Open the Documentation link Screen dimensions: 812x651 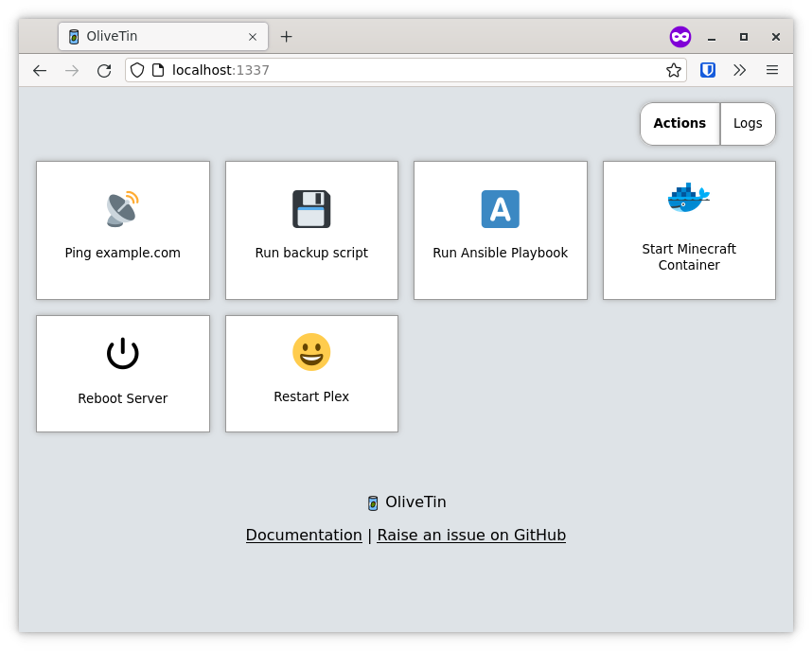click(x=304, y=535)
